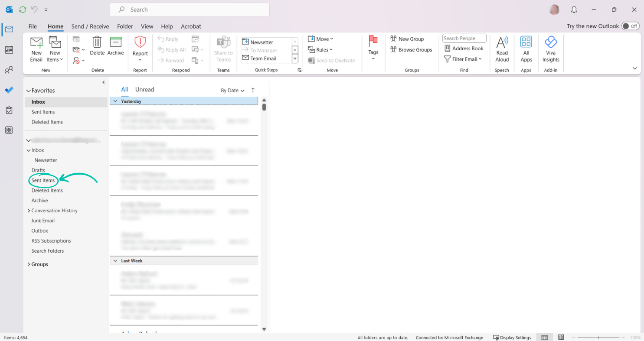This screenshot has height=341, width=644.
Task: Start Read Aloud for the email
Action: tap(502, 49)
